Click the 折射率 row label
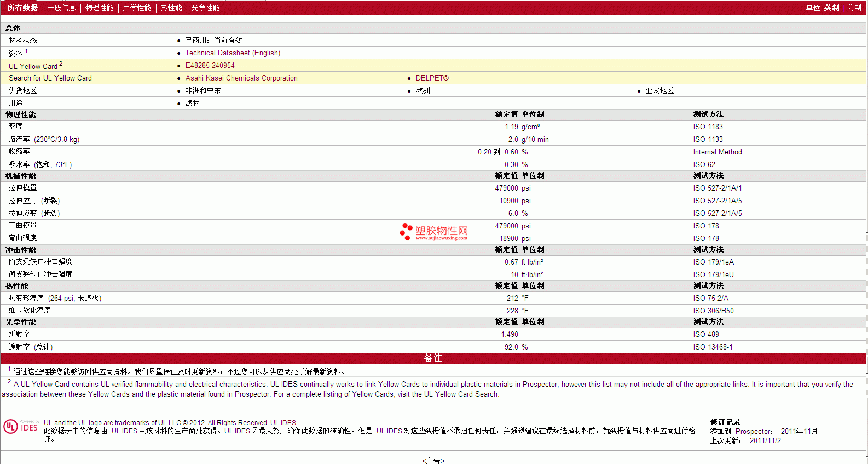This screenshot has width=868, height=464. 19,334
